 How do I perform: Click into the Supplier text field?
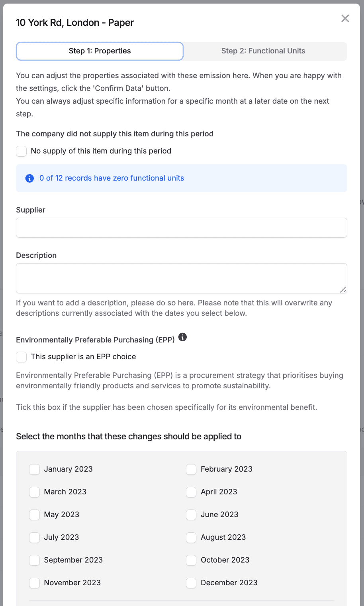coord(182,228)
